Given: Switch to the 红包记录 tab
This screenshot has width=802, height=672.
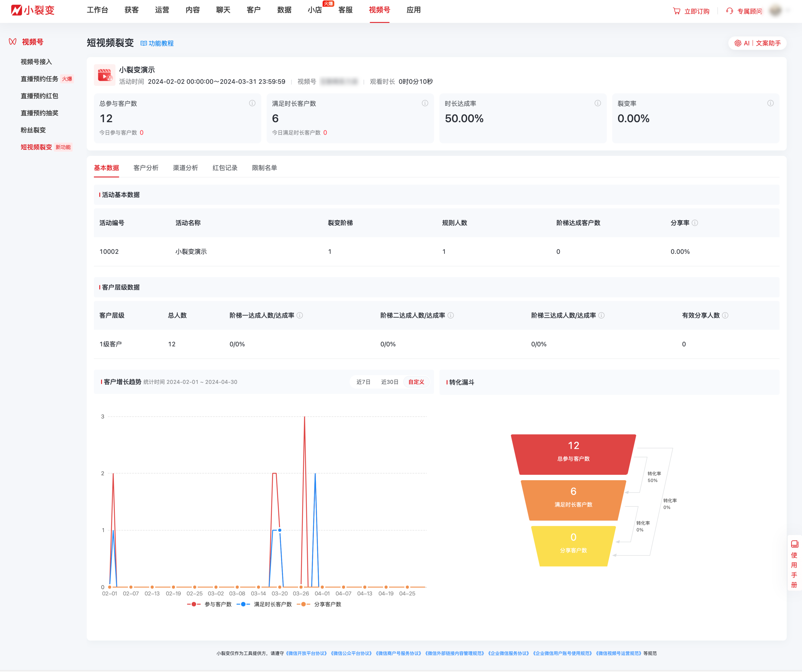Looking at the screenshot, I should pyautogui.click(x=225, y=168).
